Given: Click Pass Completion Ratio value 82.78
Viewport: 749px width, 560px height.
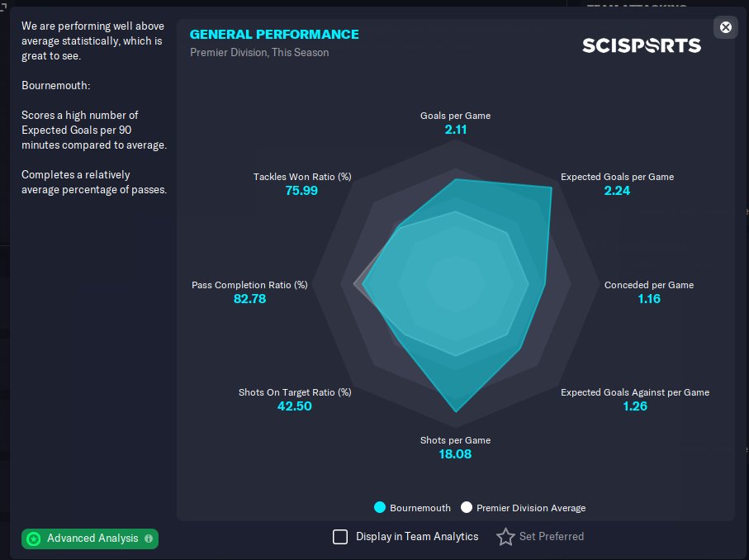Looking at the screenshot, I should tap(249, 299).
